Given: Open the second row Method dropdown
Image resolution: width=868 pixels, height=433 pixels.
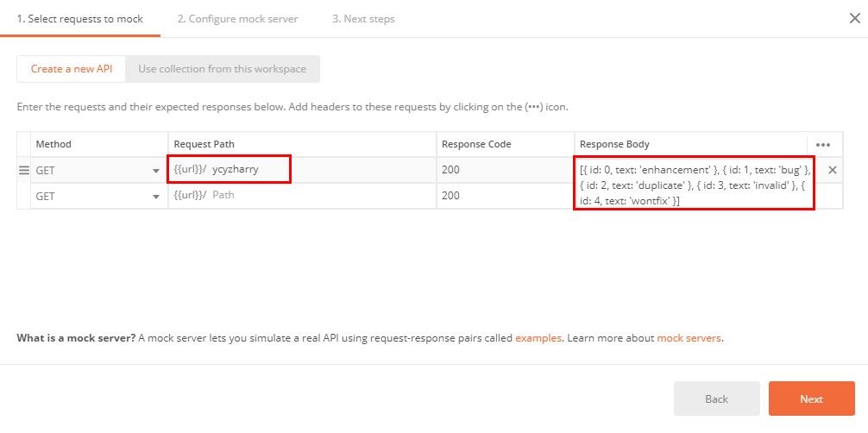Looking at the screenshot, I should click(98, 197).
